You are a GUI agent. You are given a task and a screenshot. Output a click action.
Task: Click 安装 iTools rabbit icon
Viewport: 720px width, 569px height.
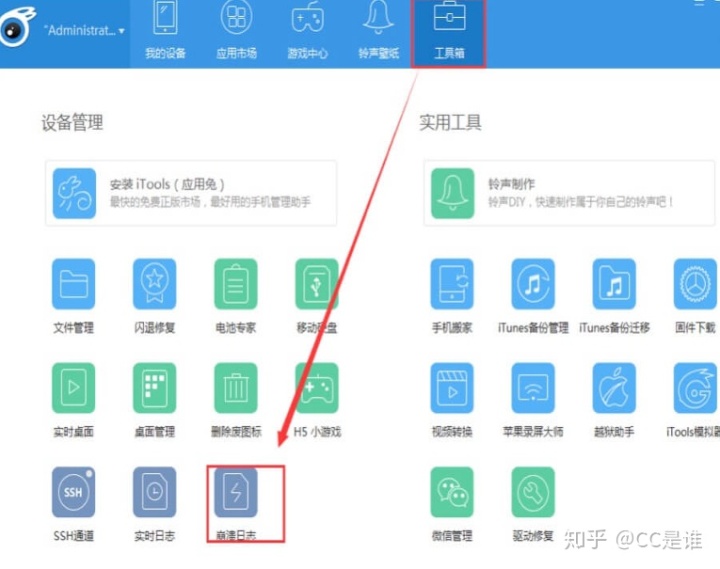(x=74, y=193)
